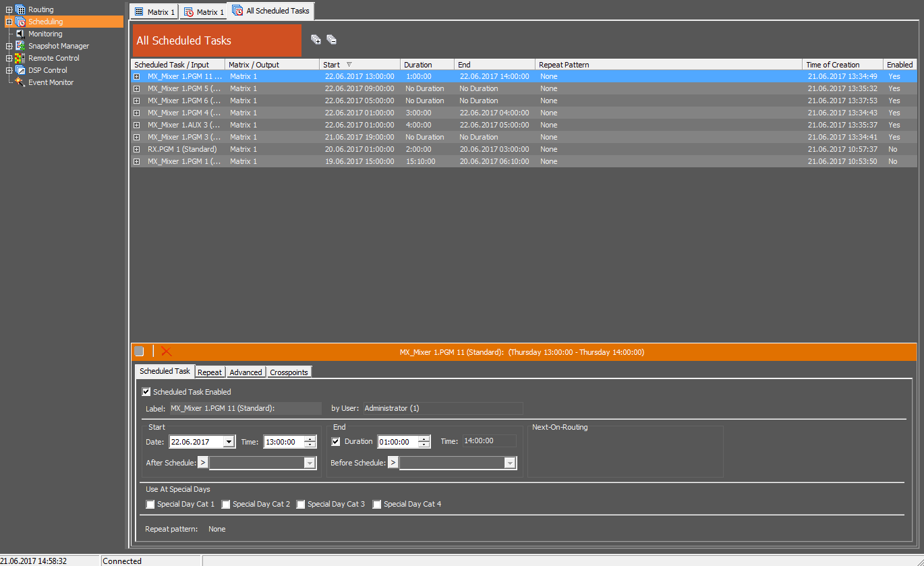Viewport: 924px width, 566px height.
Task: Click the > button beside After Schedule
Action: (x=203, y=463)
